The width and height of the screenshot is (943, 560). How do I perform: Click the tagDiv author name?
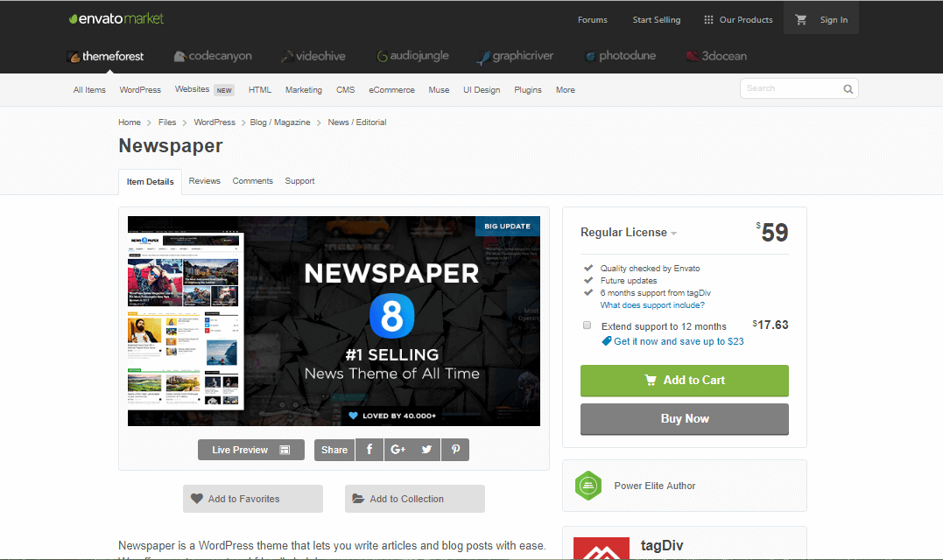(x=662, y=546)
